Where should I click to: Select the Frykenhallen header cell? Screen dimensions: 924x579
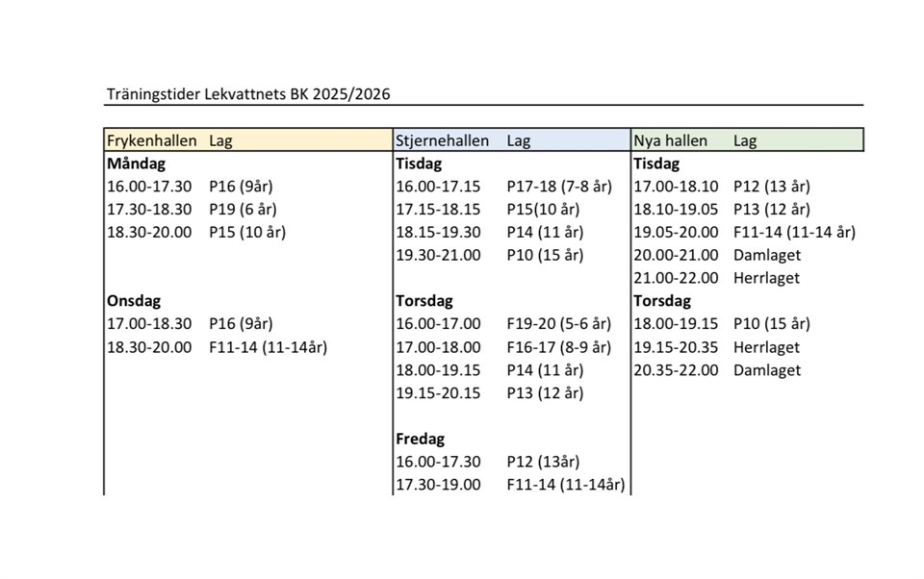pyautogui.click(x=152, y=140)
